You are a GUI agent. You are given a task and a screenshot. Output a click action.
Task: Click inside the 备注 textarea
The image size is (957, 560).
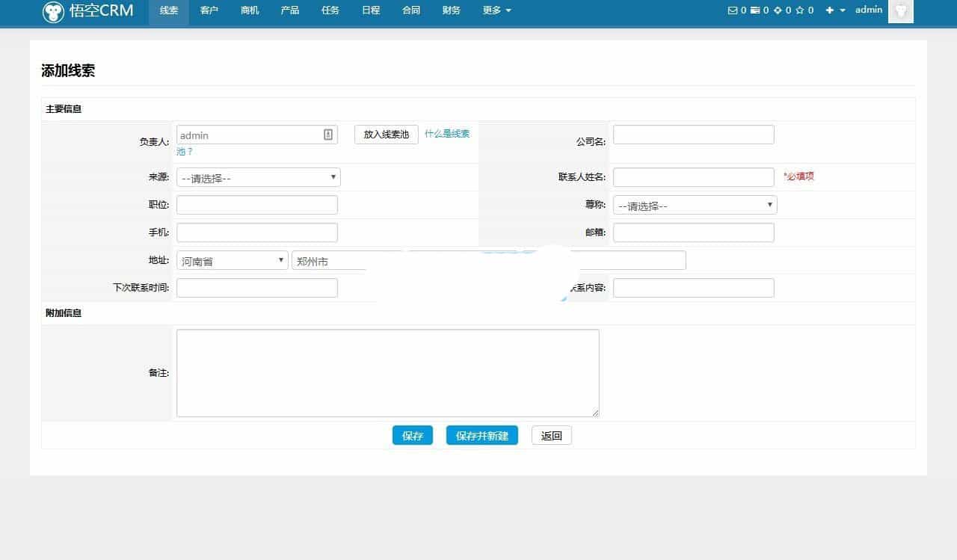(x=388, y=373)
